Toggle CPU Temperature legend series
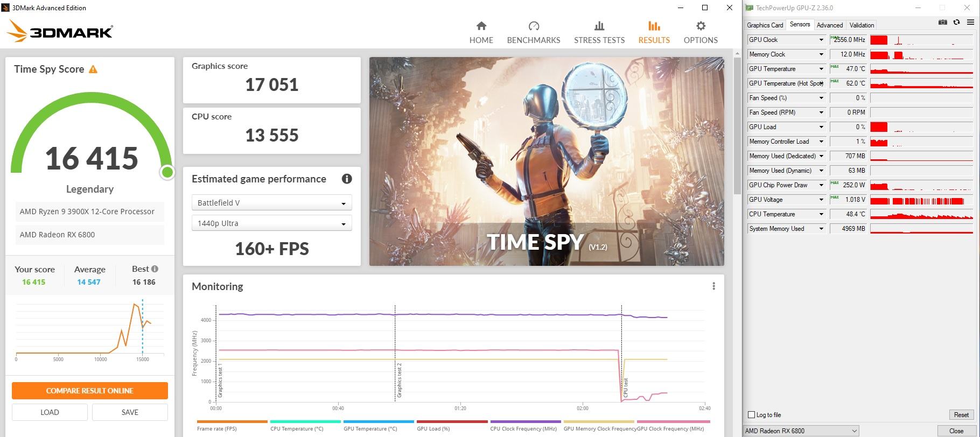 click(x=305, y=425)
